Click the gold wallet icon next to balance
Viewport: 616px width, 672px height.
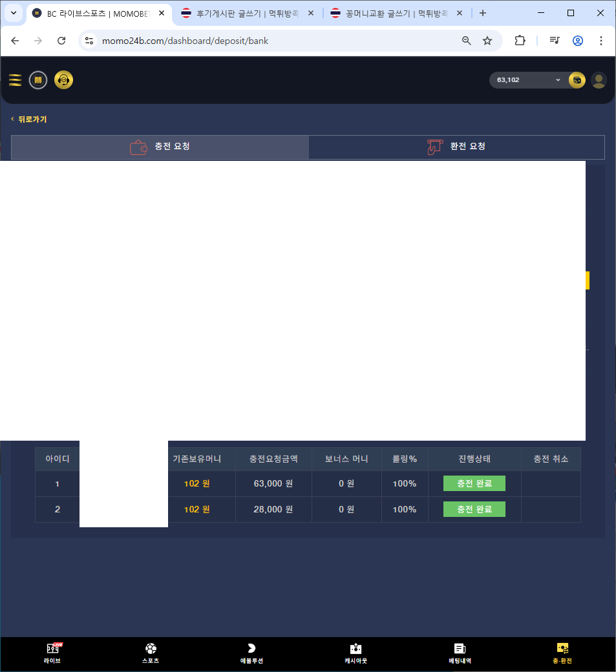click(x=577, y=80)
